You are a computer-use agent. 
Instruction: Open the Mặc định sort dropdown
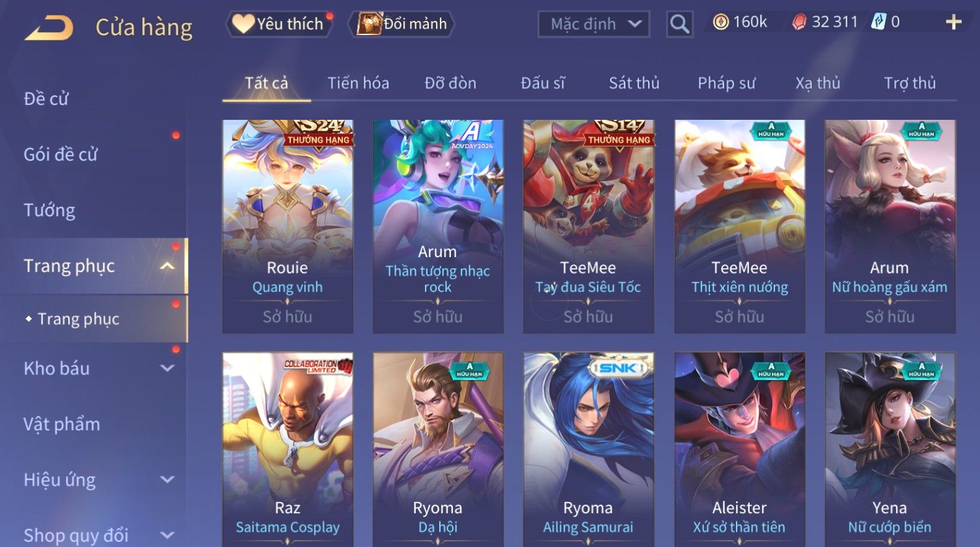pyautogui.click(x=593, y=25)
